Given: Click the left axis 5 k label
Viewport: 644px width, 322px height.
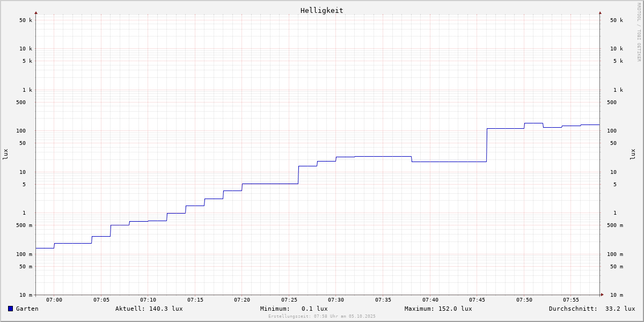Looking at the screenshot, I should tap(27, 61).
